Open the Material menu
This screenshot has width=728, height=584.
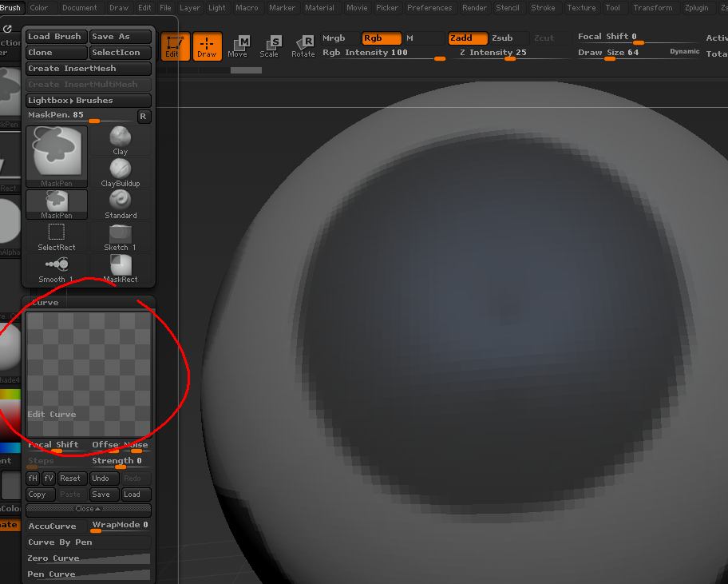point(319,8)
